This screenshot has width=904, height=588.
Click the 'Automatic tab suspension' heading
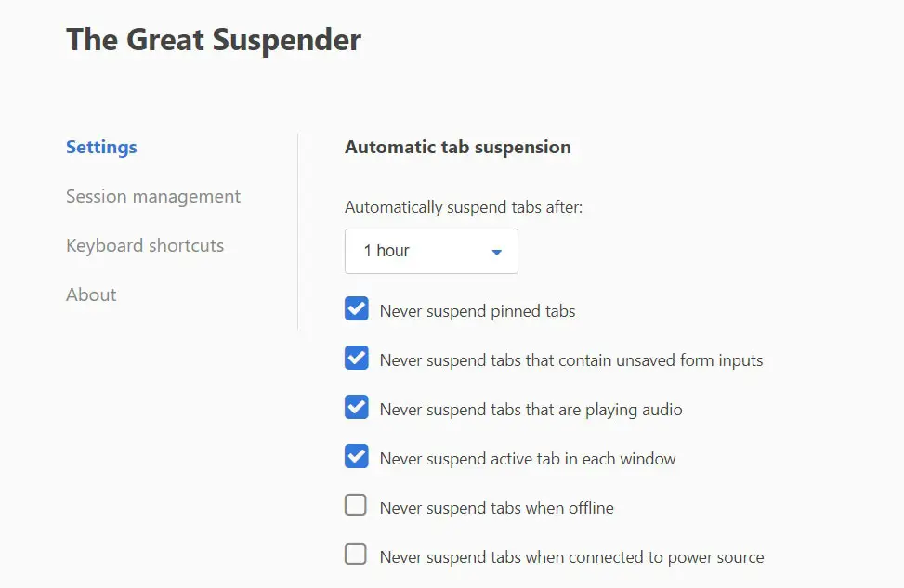(458, 148)
